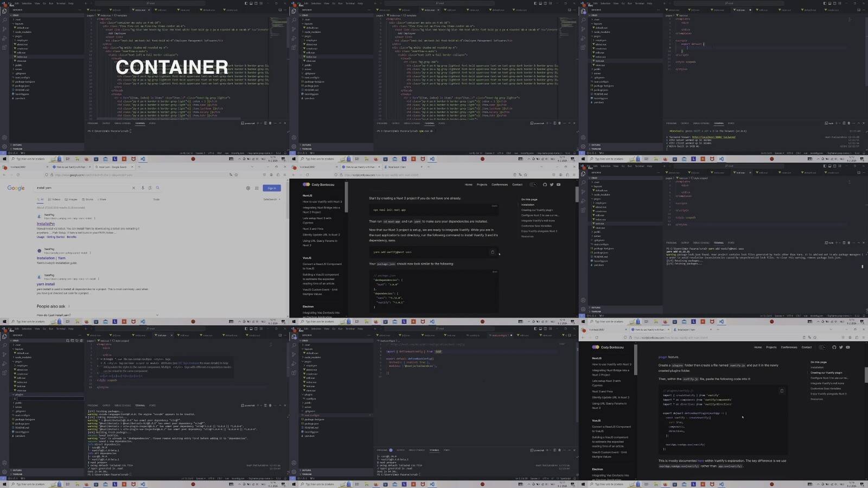The height and width of the screenshot is (488, 868).
Task: Click the microphone voice search icon on Google
Action: click(143, 188)
